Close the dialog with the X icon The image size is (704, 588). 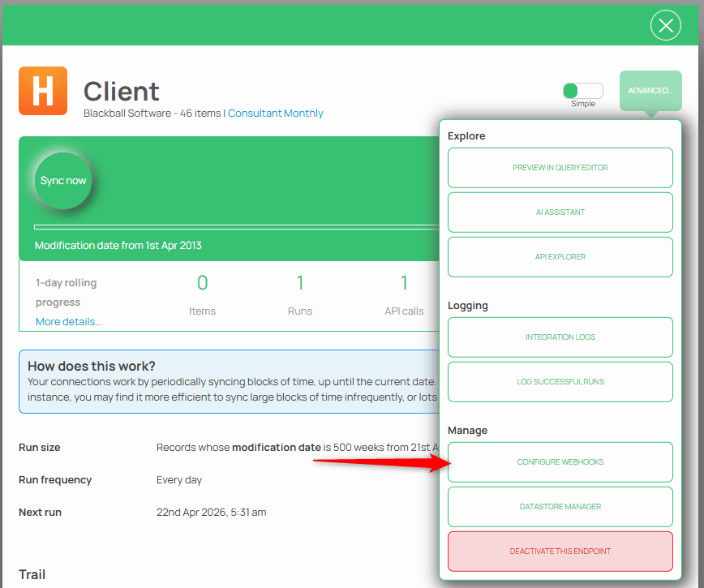[x=665, y=26]
